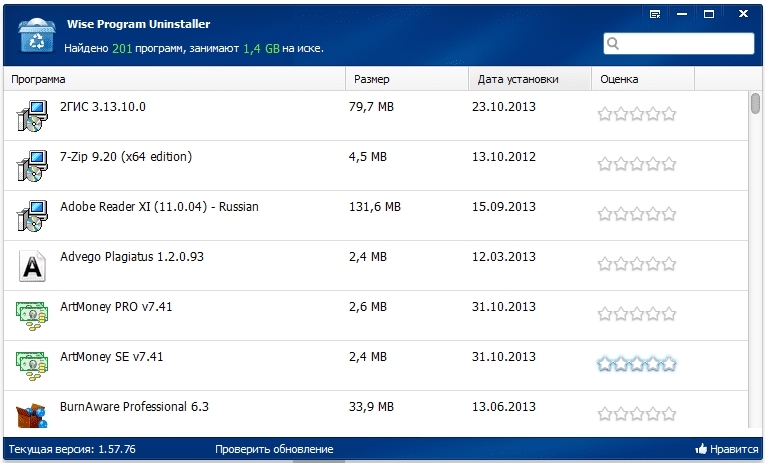Sort list by Размер column header
The width and height of the screenshot is (765, 463).
[x=407, y=79]
